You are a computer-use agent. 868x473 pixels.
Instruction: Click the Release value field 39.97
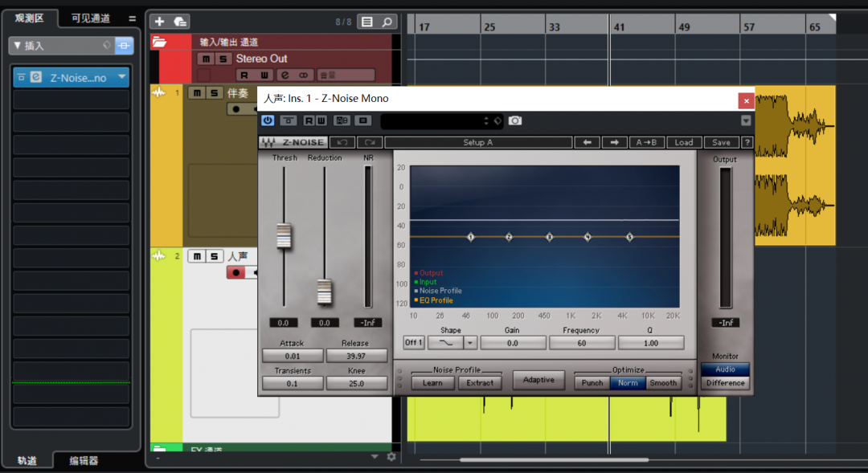[356, 356]
